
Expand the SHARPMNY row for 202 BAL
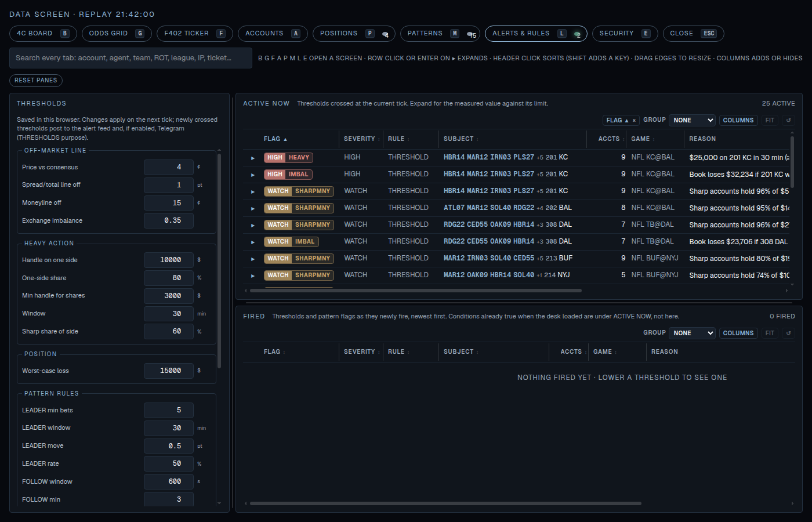tap(253, 208)
